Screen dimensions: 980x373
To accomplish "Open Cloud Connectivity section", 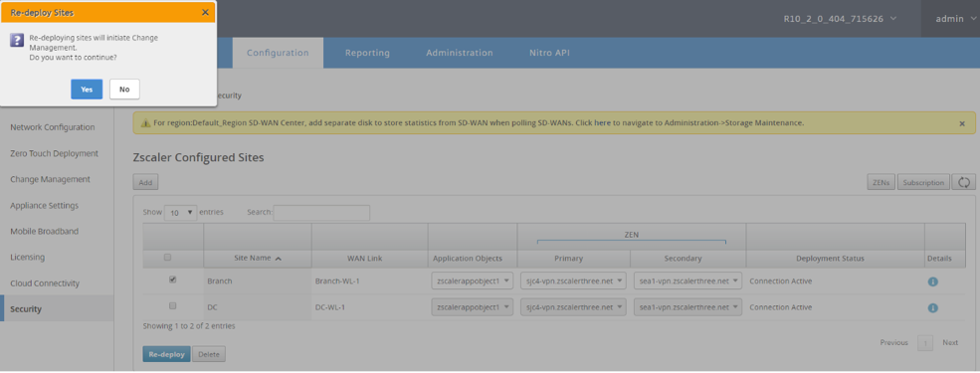I will click(x=45, y=283).
